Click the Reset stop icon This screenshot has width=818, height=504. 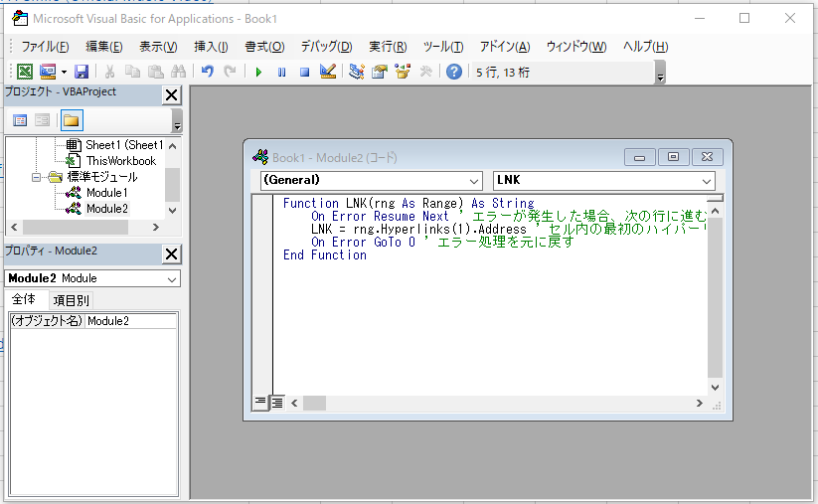pos(305,72)
